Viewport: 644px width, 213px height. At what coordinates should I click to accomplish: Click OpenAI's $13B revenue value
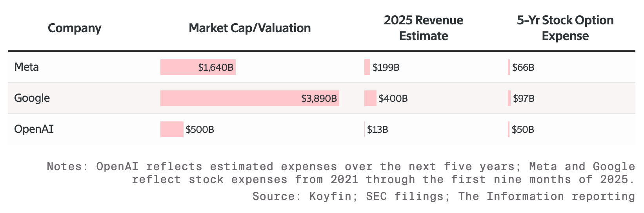(377, 129)
